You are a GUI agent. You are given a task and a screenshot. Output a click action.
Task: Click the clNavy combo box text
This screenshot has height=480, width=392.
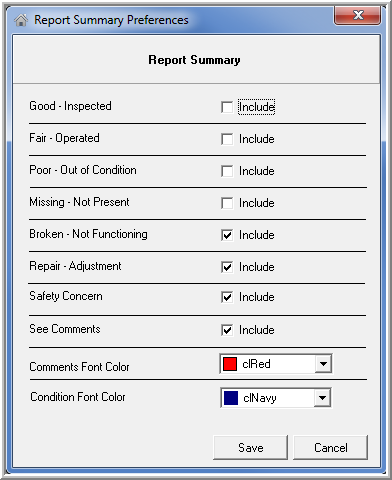(260, 398)
